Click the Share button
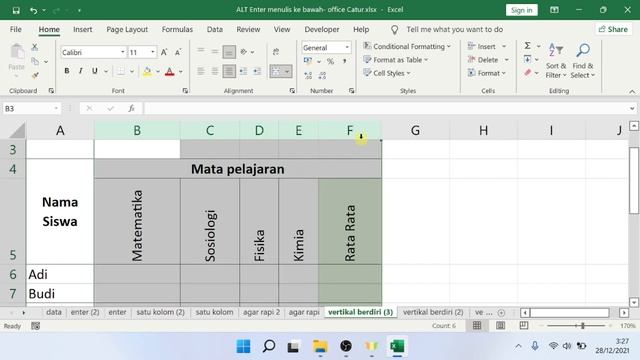Screen dimensions: 640x360 (613, 29)
